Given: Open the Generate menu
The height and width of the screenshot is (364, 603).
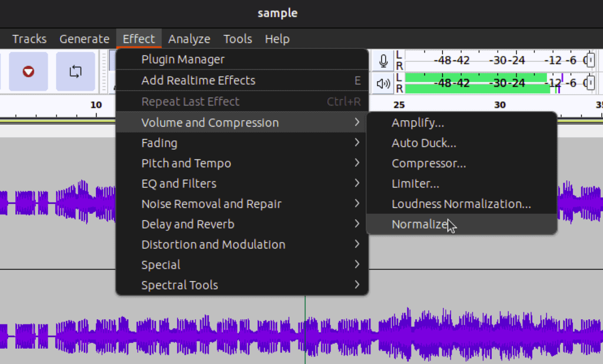Looking at the screenshot, I should click(x=84, y=39).
